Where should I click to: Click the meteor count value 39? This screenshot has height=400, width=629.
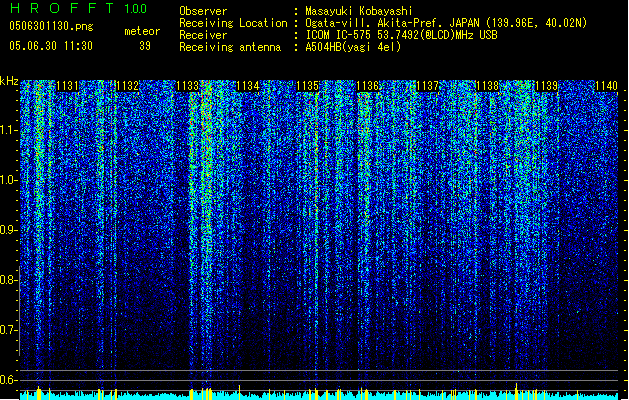[x=145, y=46]
